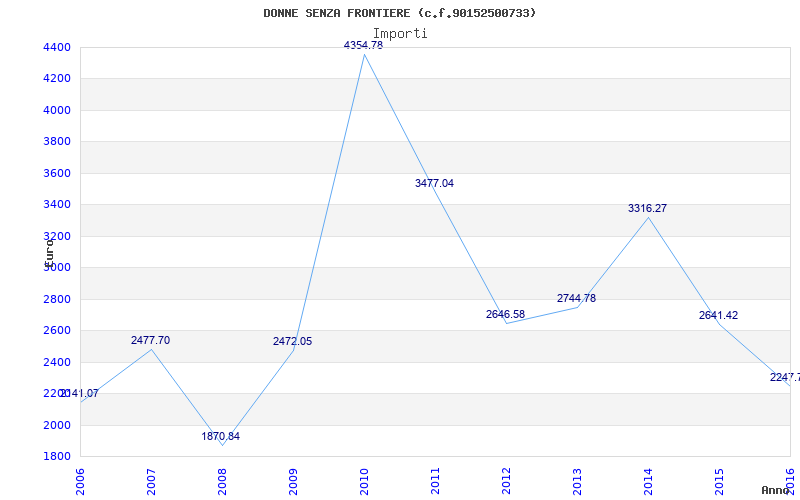Click the 3400 y-axis value
Image resolution: width=800 pixels, height=500 pixels.
point(55,205)
